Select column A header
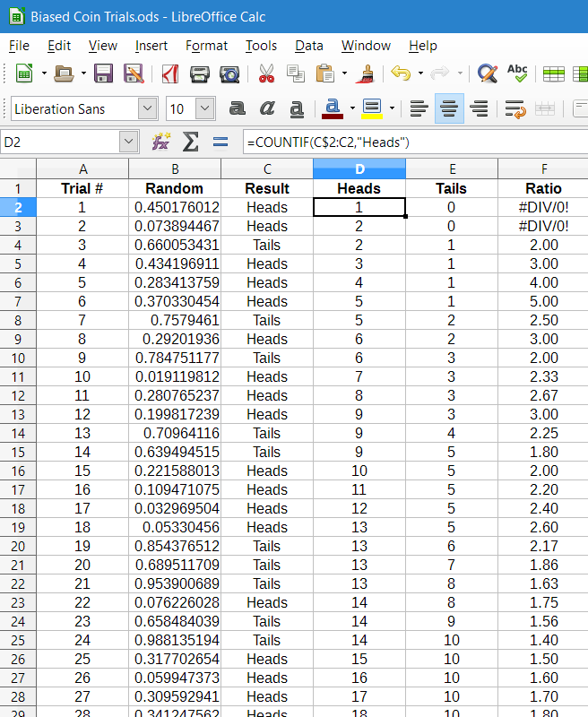The image size is (588, 717). click(x=82, y=168)
